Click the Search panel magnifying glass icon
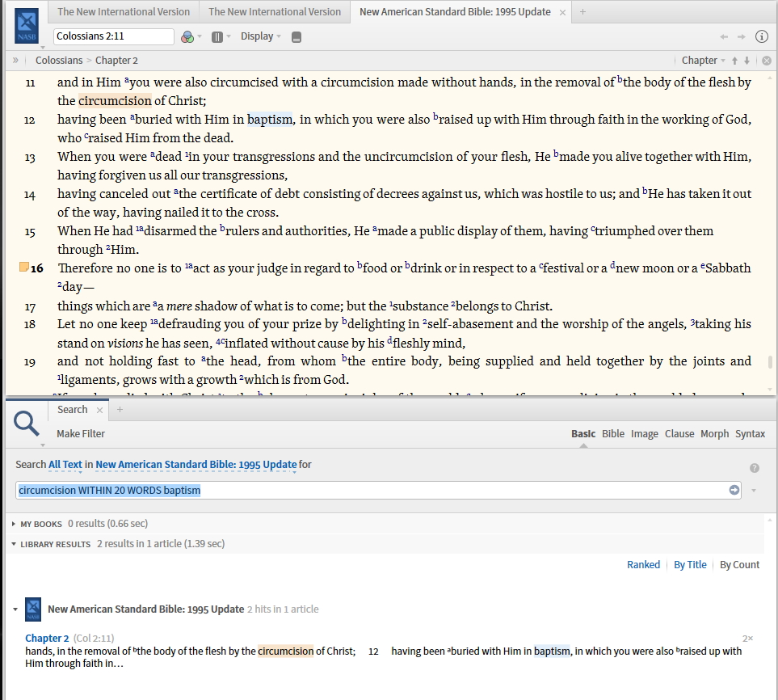The width and height of the screenshot is (778, 700). 27,424
